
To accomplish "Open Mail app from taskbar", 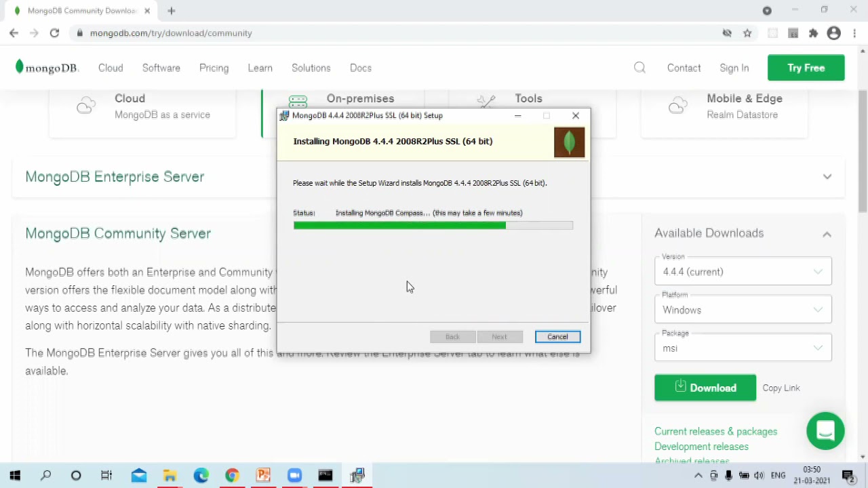I will [x=139, y=476].
